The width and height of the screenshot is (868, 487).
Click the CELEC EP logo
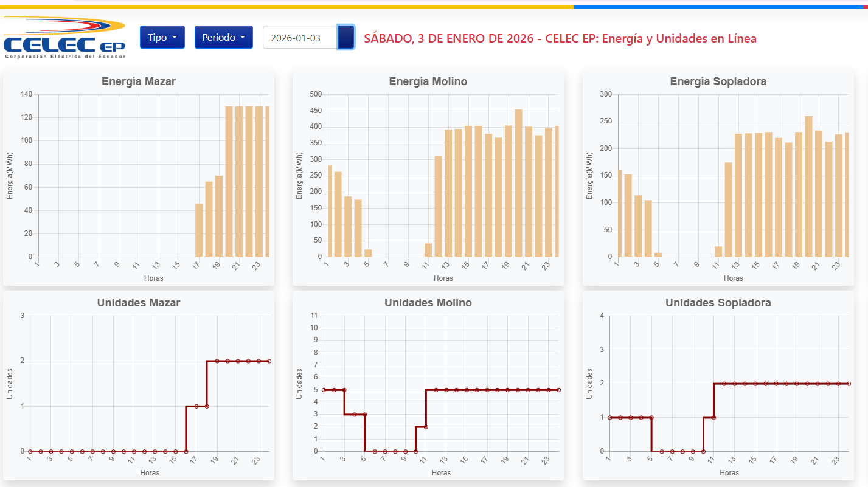point(64,38)
